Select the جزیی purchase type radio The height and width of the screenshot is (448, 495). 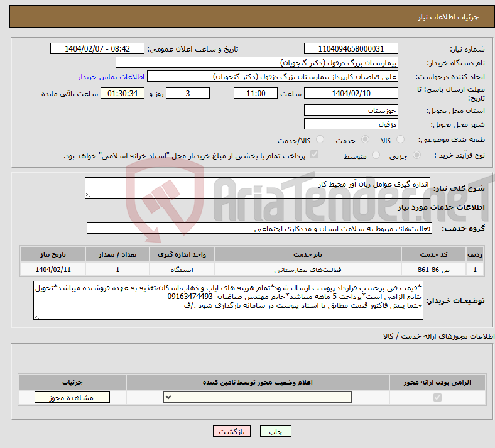tap(416, 155)
